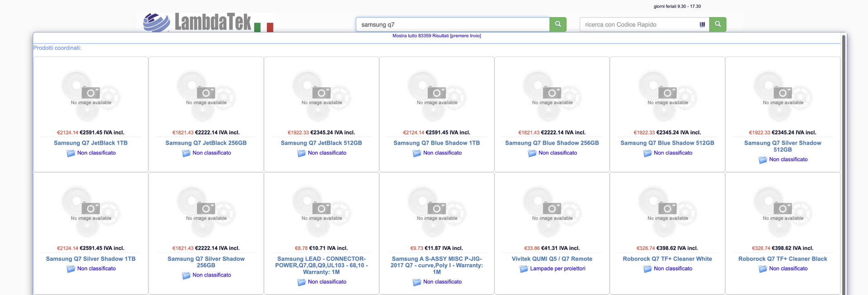Click folder icon under Roborock Q7 TF+ Cleaner White

[647, 269]
